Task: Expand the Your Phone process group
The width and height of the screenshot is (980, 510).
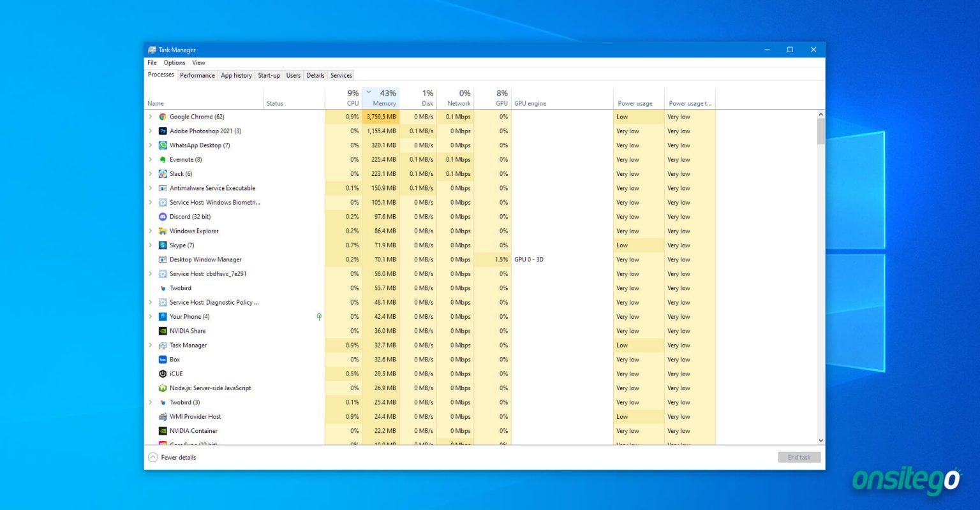Action: click(x=151, y=316)
